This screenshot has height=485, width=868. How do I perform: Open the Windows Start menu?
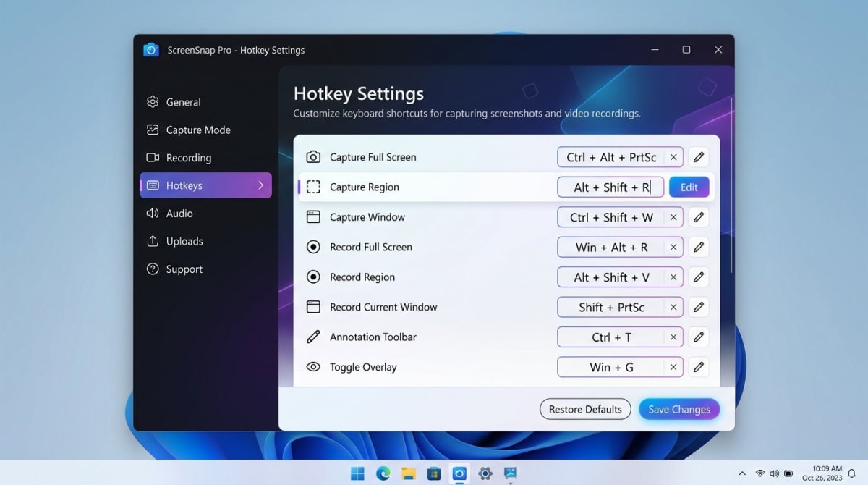pyautogui.click(x=357, y=473)
